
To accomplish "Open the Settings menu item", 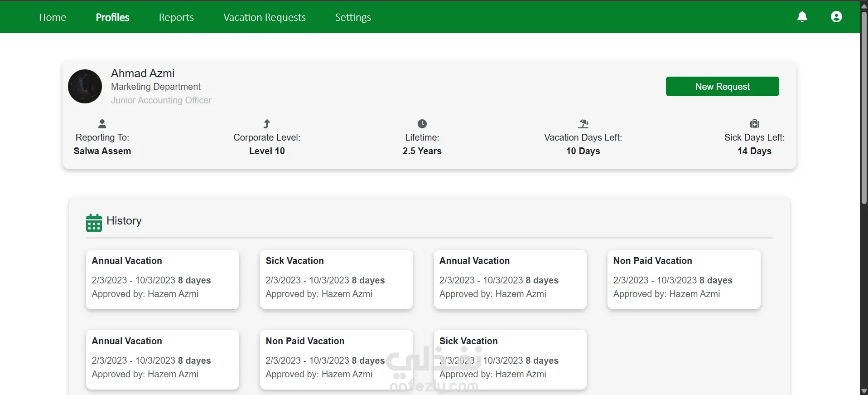I will pos(353,17).
